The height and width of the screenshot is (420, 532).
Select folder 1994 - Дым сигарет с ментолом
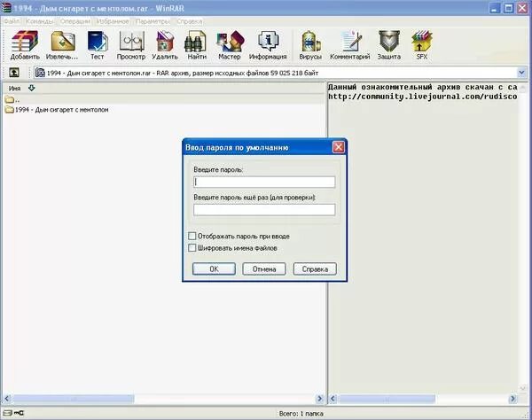click(x=57, y=110)
